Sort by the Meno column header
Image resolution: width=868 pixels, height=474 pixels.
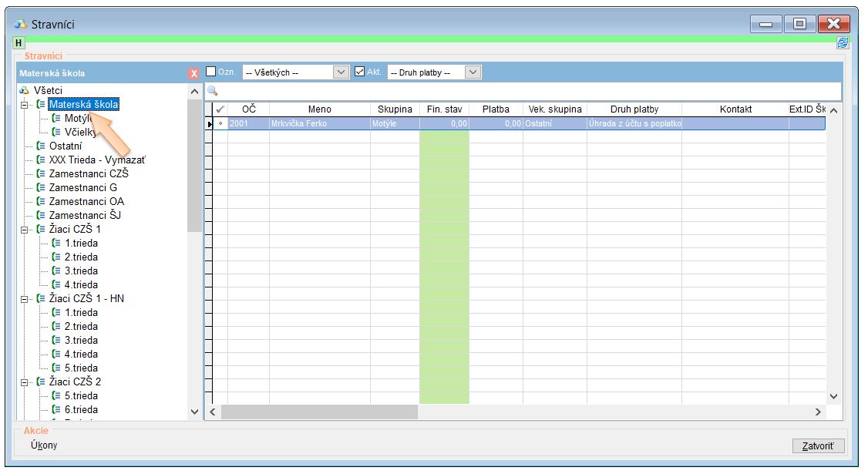coord(319,109)
